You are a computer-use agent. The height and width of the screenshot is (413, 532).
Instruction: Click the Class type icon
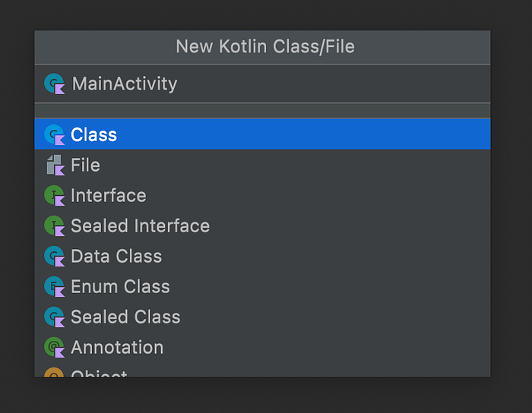(54, 134)
